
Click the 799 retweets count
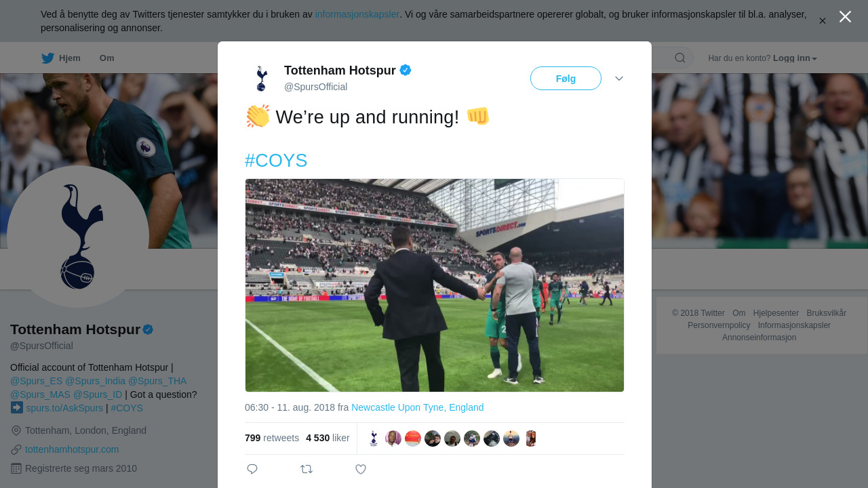271,438
